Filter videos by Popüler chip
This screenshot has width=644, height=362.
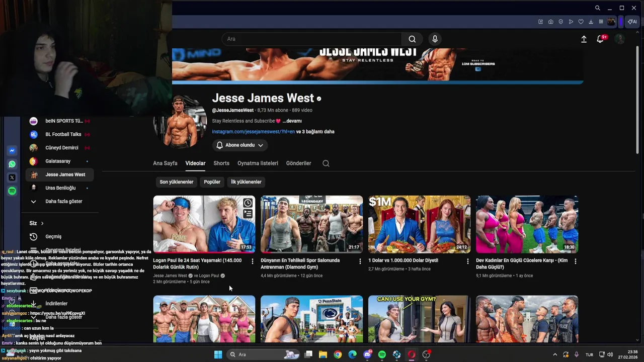click(x=212, y=182)
